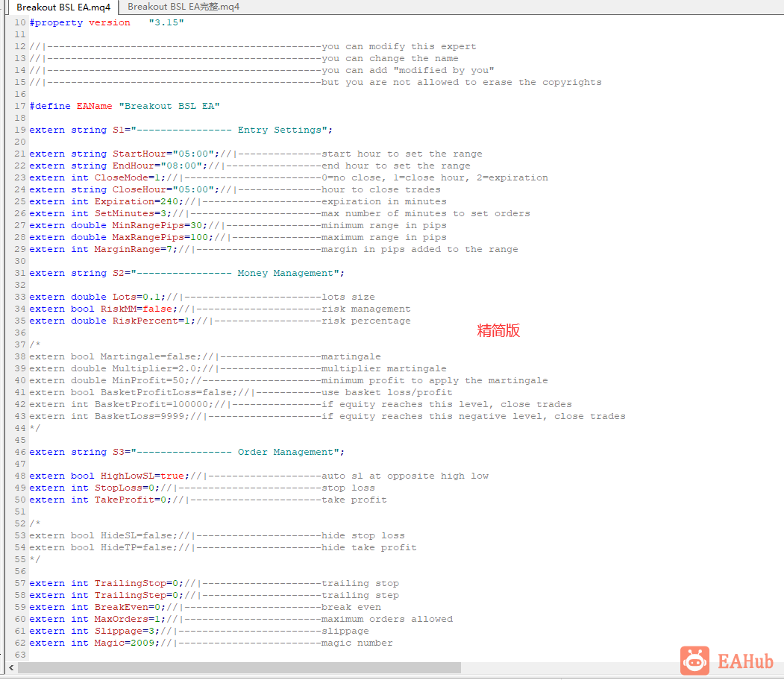Image resolution: width=784 pixels, height=680 pixels.
Task: Click comment "you can change the name"
Action: (x=390, y=58)
